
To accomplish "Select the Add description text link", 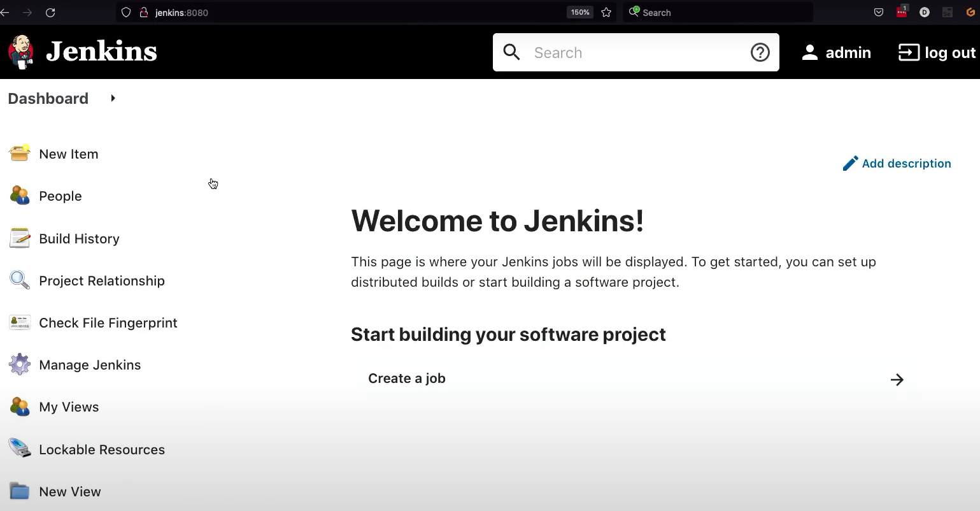I will [907, 164].
